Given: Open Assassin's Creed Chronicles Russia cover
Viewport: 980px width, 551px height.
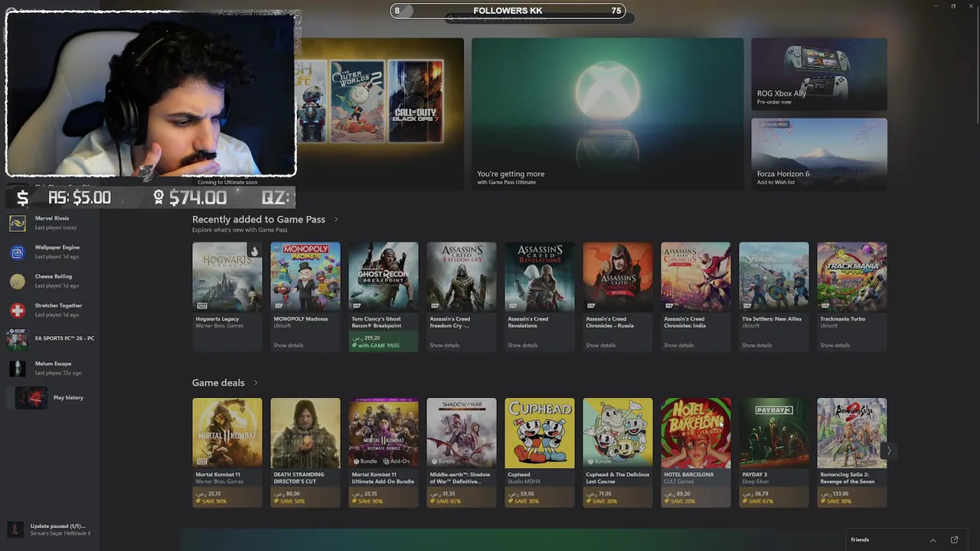Looking at the screenshot, I should coord(618,277).
